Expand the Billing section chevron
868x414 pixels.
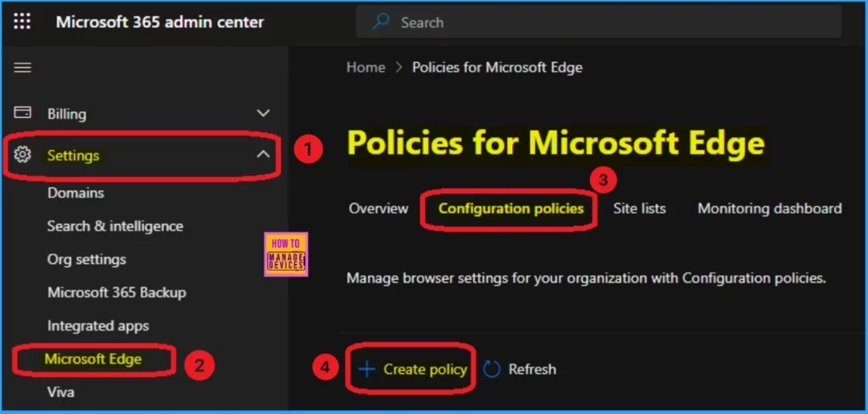point(264,113)
